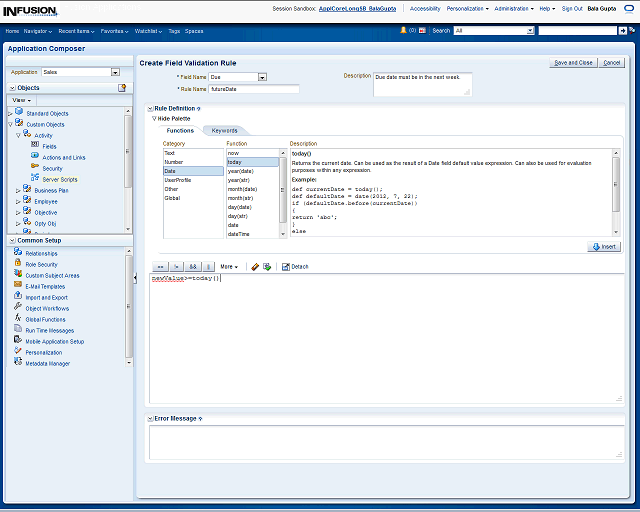Collapse the Rule Definition section
This screenshot has width=640, height=512.
tap(150, 108)
